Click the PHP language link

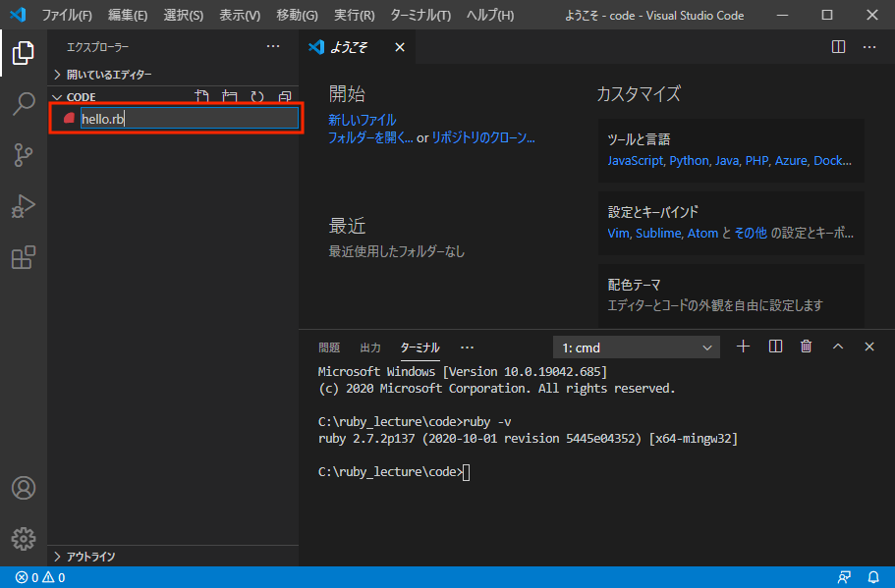pos(756,161)
